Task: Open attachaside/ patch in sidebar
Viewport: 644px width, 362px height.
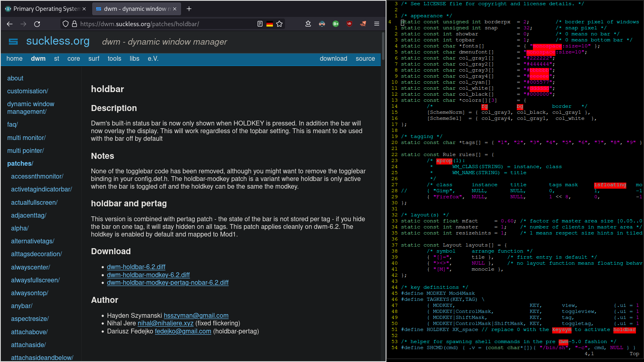Action: pyautogui.click(x=28, y=345)
